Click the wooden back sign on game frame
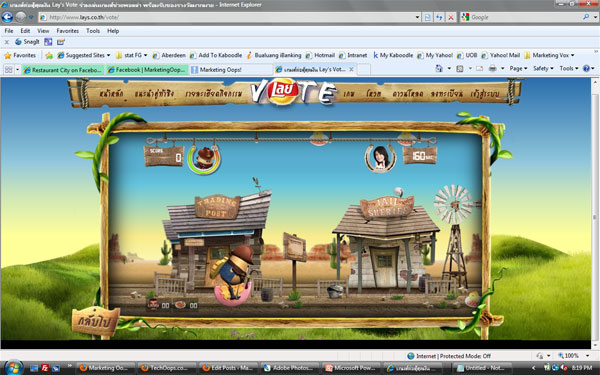 pos(95,321)
